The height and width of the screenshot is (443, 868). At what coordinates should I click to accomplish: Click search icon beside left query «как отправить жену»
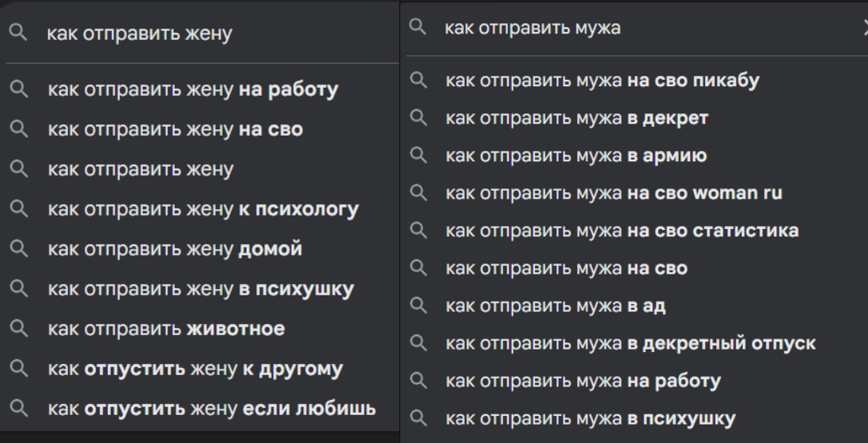pyautogui.click(x=18, y=34)
